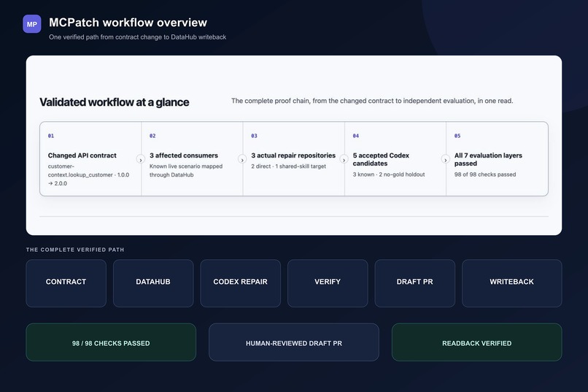Click the chevron arrow after 3 affected consumers
This screenshot has width=588, height=392.
click(242, 159)
